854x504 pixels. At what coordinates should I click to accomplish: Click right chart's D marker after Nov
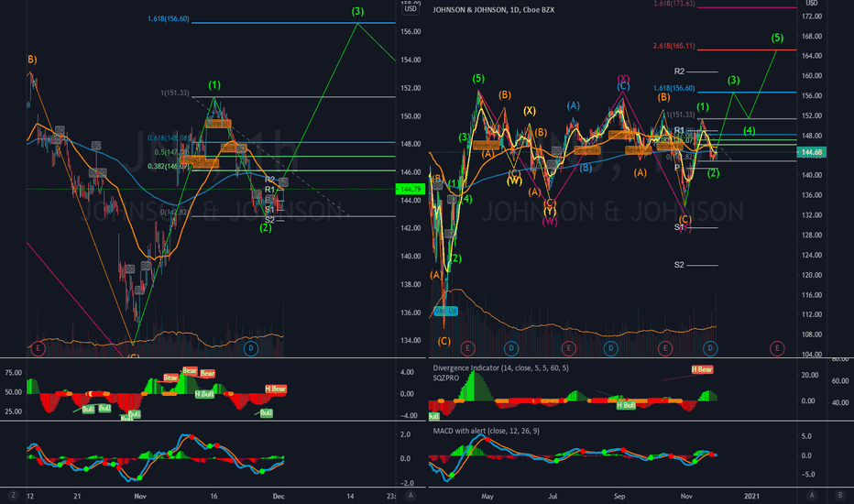coord(709,348)
